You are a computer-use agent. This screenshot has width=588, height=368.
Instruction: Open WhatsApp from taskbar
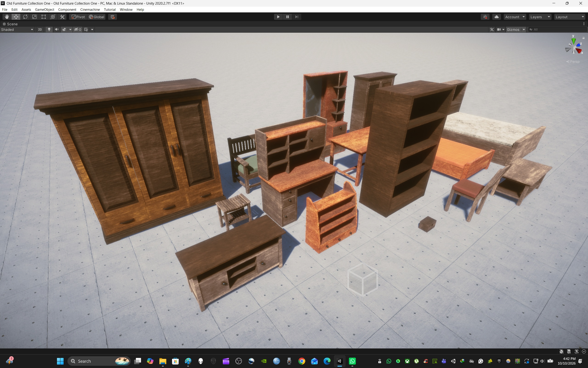(x=352, y=361)
